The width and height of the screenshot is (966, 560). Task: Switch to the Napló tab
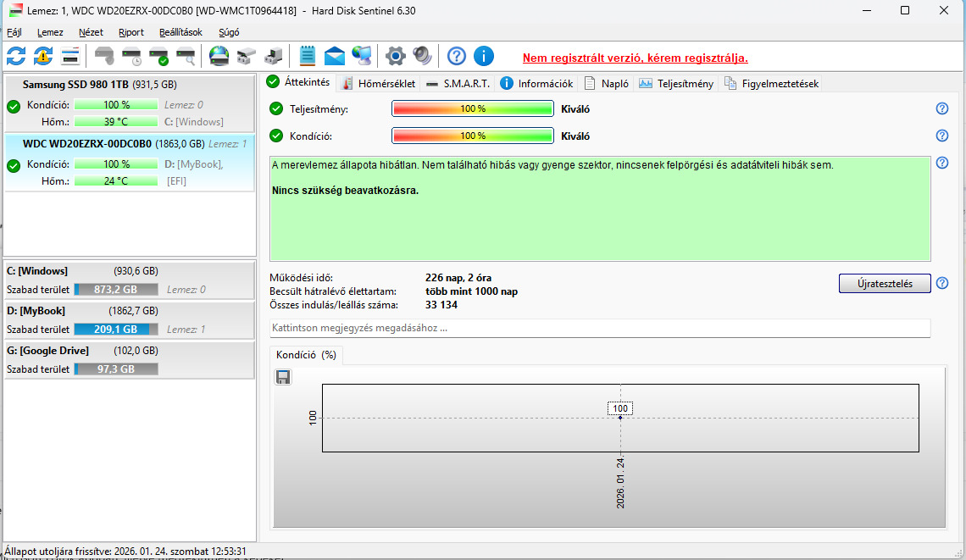point(607,83)
